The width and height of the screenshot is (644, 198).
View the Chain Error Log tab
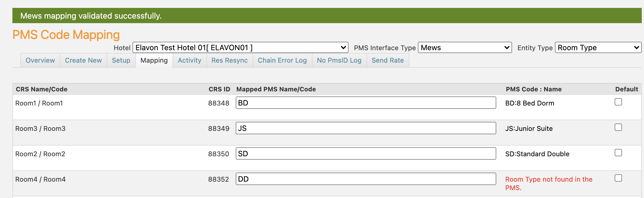pyautogui.click(x=282, y=60)
